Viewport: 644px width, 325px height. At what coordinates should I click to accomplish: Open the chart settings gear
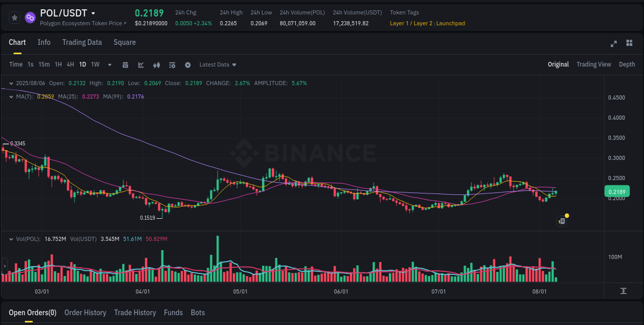pyautogui.click(x=188, y=64)
